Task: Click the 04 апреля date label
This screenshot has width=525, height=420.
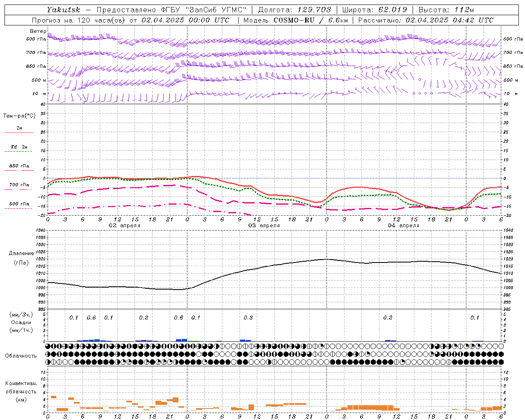Action: [404, 226]
